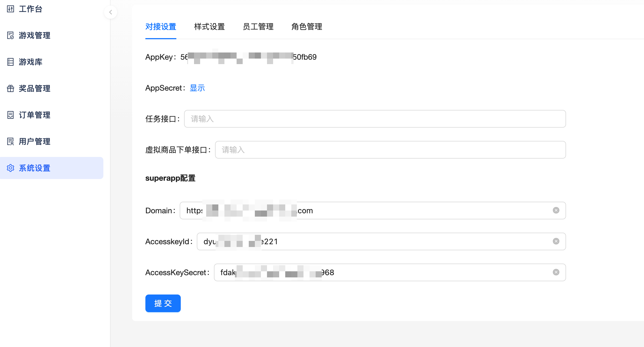Click the 系统设置 gear icon
The width and height of the screenshot is (644, 347).
11,168
